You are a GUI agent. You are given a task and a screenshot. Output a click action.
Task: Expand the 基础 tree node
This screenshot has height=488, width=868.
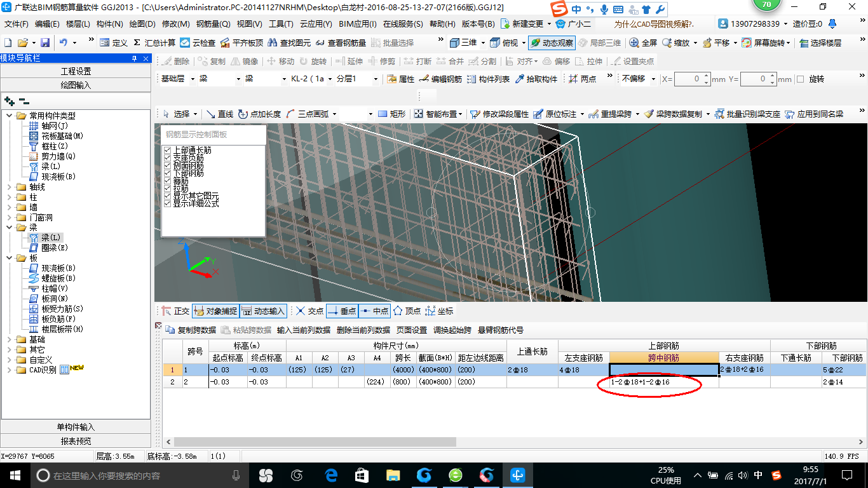[x=10, y=339]
